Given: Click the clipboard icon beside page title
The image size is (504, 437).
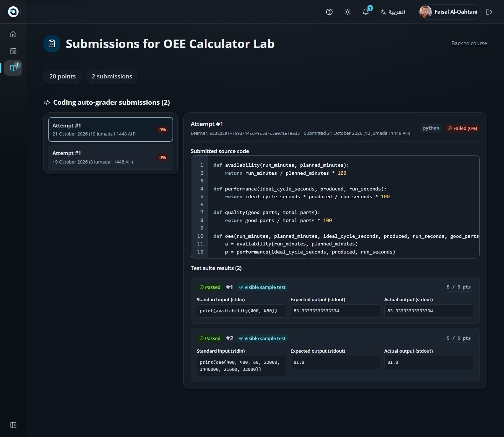Looking at the screenshot, I should tap(52, 44).
